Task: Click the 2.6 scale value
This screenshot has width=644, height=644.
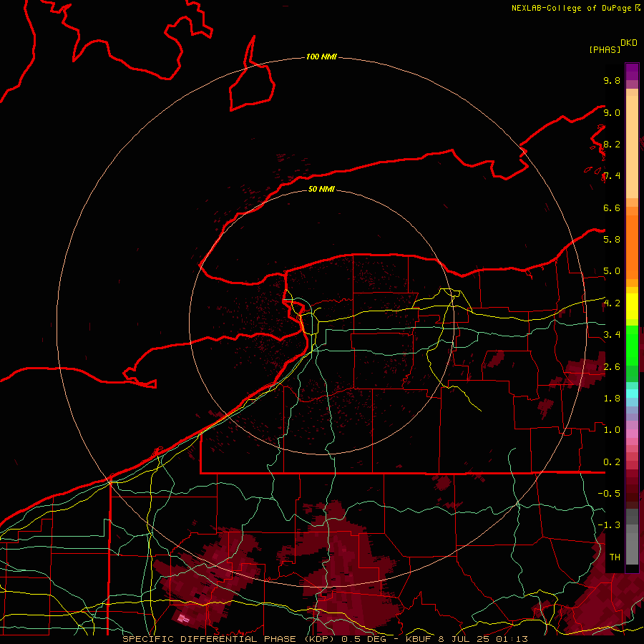Action: (612, 367)
